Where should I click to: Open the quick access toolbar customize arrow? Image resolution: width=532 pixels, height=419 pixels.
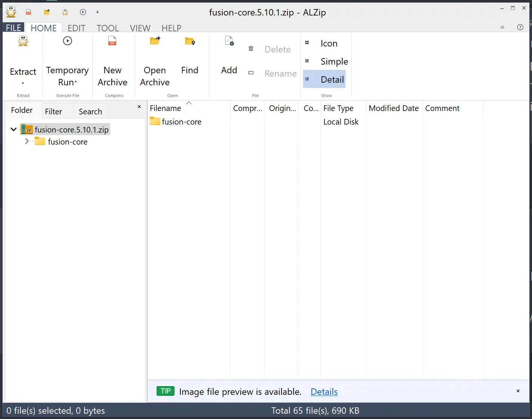pos(97,12)
